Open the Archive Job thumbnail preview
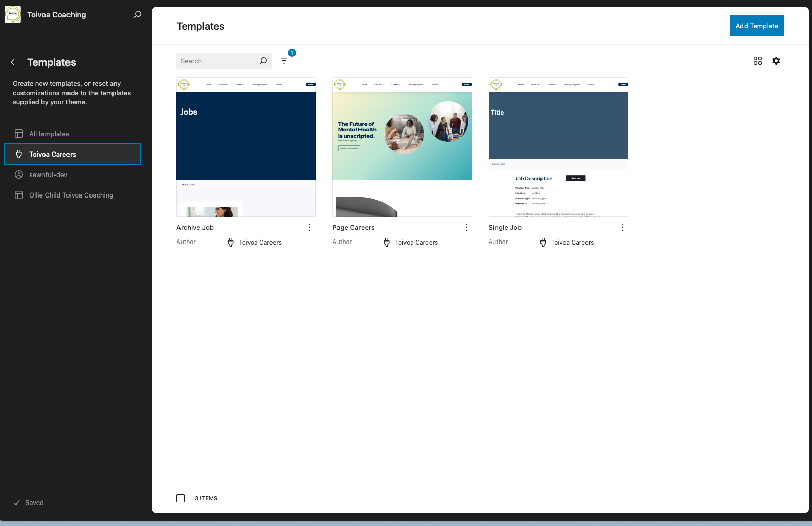The height and width of the screenshot is (526, 812). click(x=246, y=147)
